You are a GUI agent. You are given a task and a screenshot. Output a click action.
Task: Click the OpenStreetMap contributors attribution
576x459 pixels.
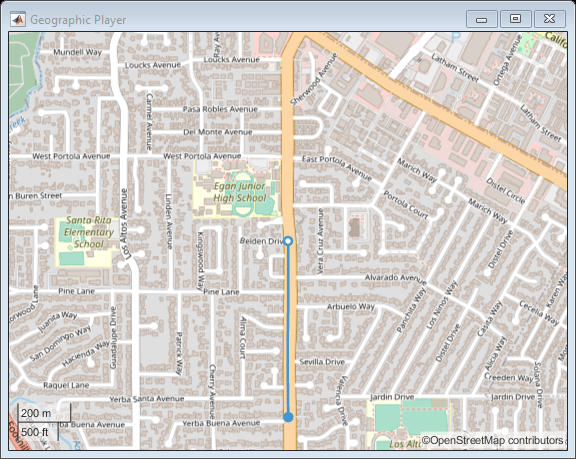492,440
